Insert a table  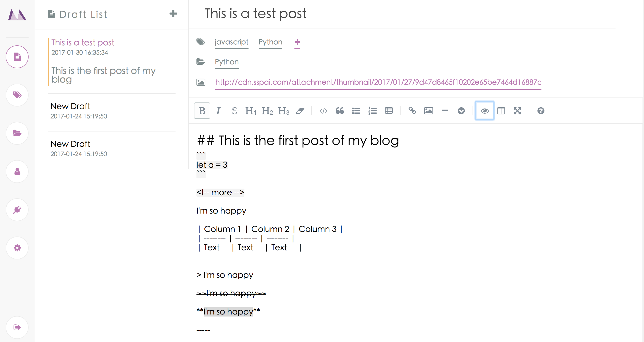tap(389, 111)
